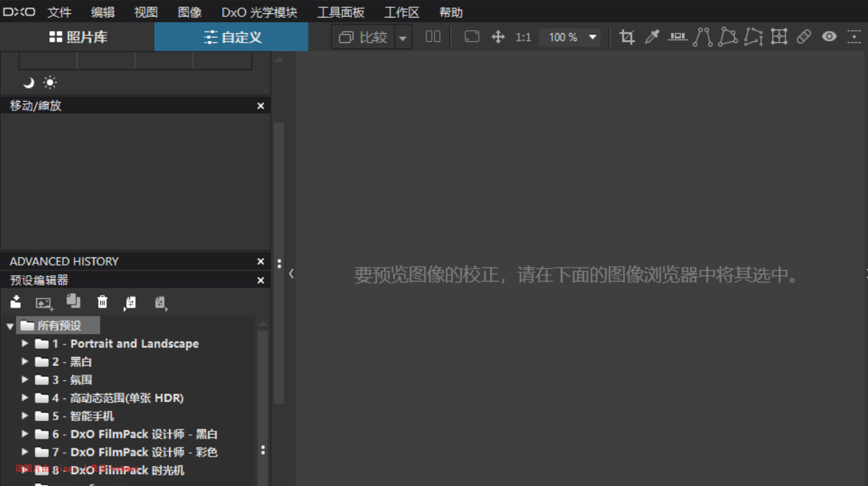Select the Force parallels perspective tool
Screen dimensions: 868x486
pyautogui.click(x=703, y=37)
